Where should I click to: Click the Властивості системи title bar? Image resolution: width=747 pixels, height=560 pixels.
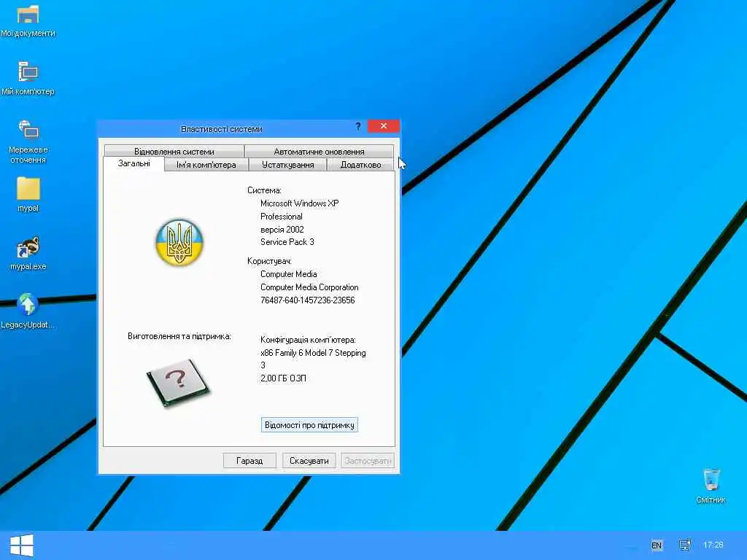tap(222, 128)
